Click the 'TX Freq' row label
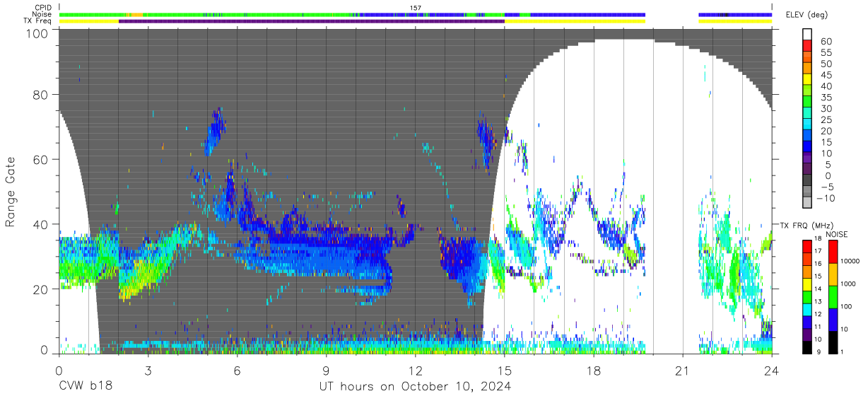This screenshot has height=401, width=868. [x=38, y=21]
